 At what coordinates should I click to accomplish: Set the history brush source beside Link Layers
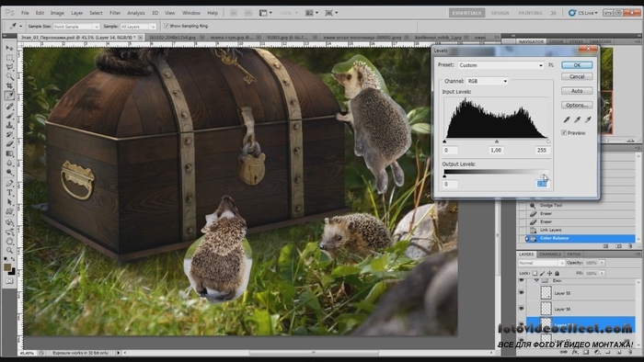pyautogui.click(x=522, y=230)
